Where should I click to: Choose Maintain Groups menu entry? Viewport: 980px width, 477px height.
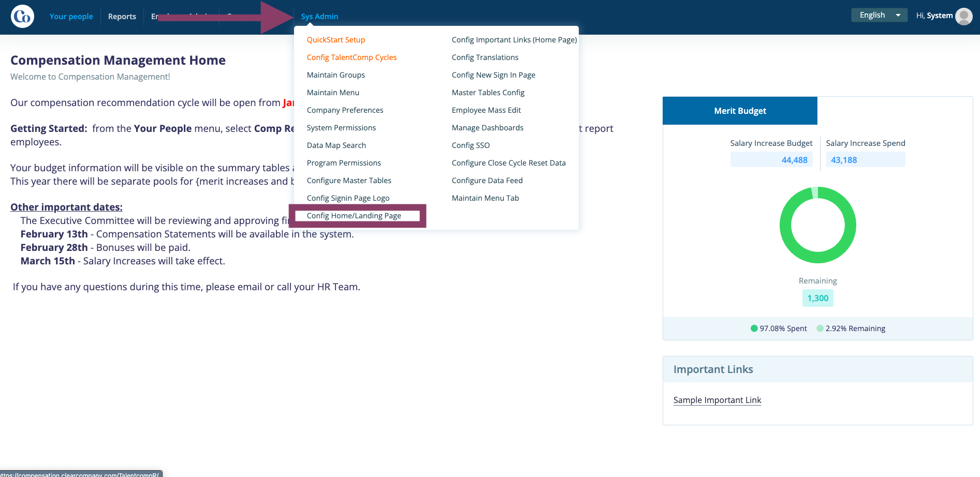(x=335, y=75)
